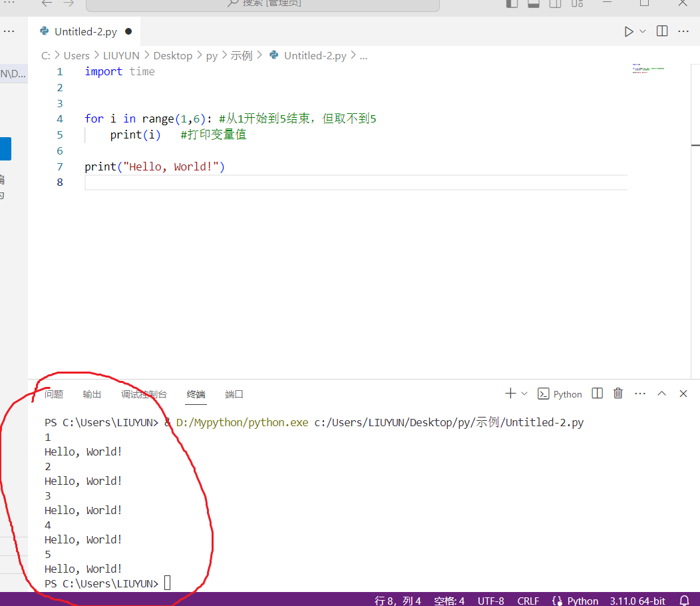Click the print("Hello, World!") line
The height and width of the screenshot is (606, 700).
point(154,166)
